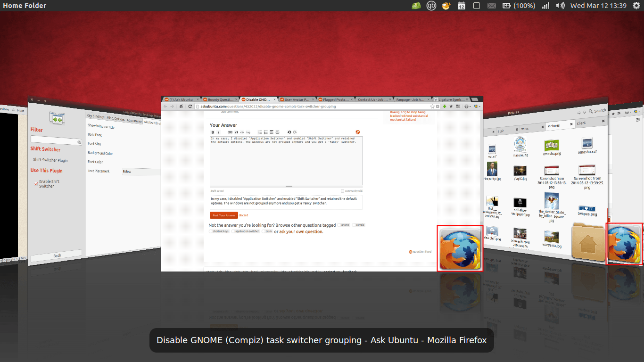Click the battery indicator showing 100%
Image resolution: width=644 pixels, height=362 pixels.
[519, 6]
